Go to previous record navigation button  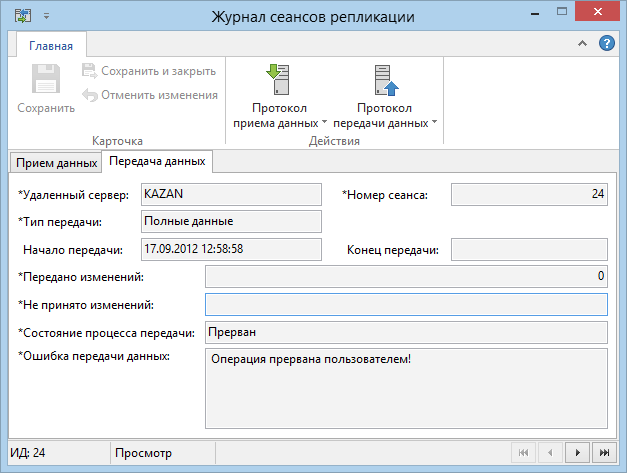pyautogui.click(x=550, y=453)
